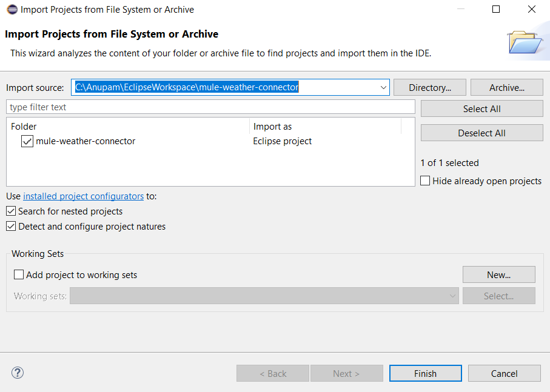Toggle Search for nested projects
The width and height of the screenshot is (550, 392).
(x=12, y=211)
